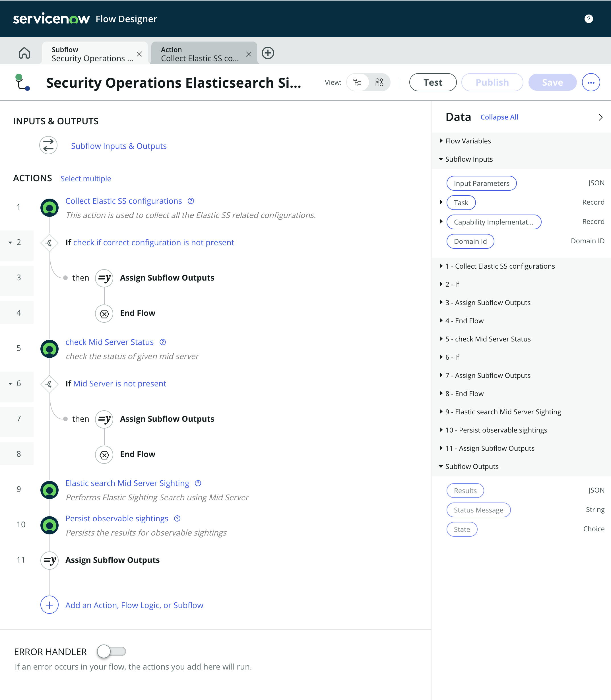Image resolution: width=611 pixels, height=700 pixels.
Task: Collapse the step 2 If branch
Action: [x=10, y=242]
